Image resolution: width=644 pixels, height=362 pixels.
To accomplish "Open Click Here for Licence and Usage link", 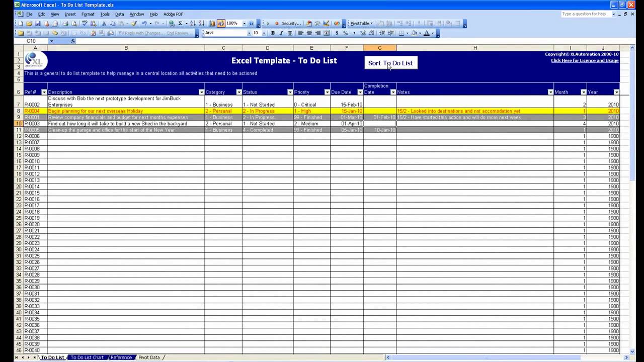I will pyautogui.click(x=585, y=60).
